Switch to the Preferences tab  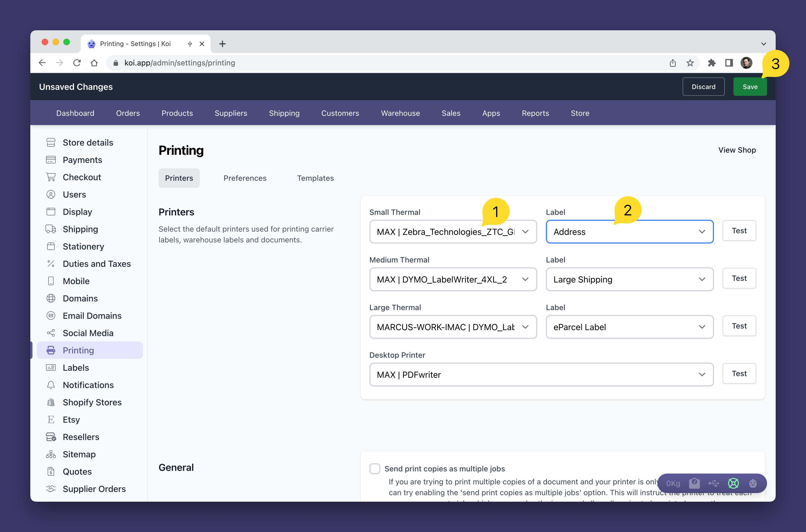click(245, 178)
